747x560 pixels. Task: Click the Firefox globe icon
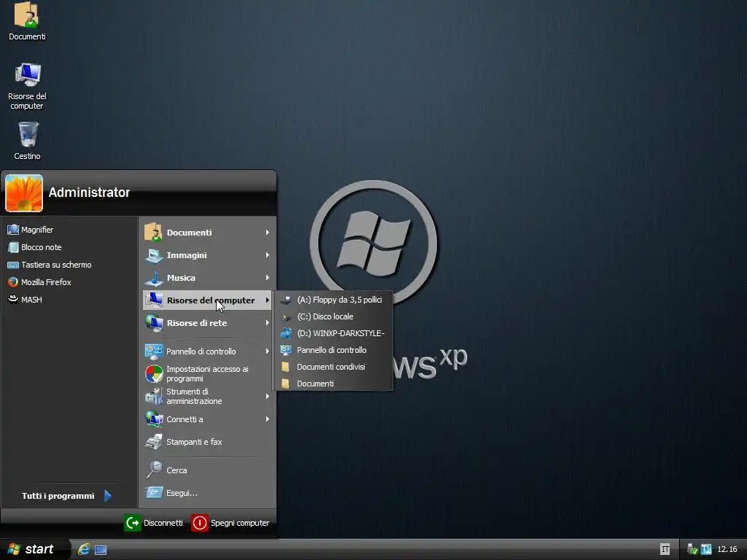[13, 282]
